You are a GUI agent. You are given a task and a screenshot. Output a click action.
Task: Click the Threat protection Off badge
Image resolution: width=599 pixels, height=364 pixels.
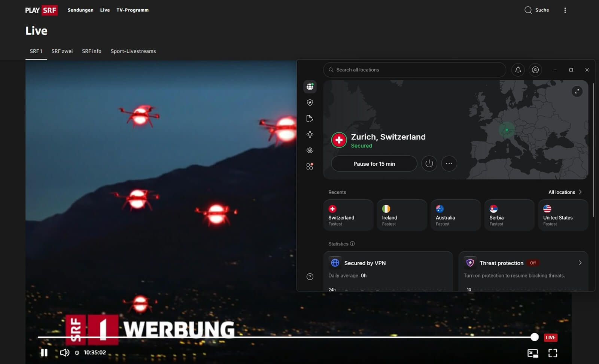click(533, 263)
